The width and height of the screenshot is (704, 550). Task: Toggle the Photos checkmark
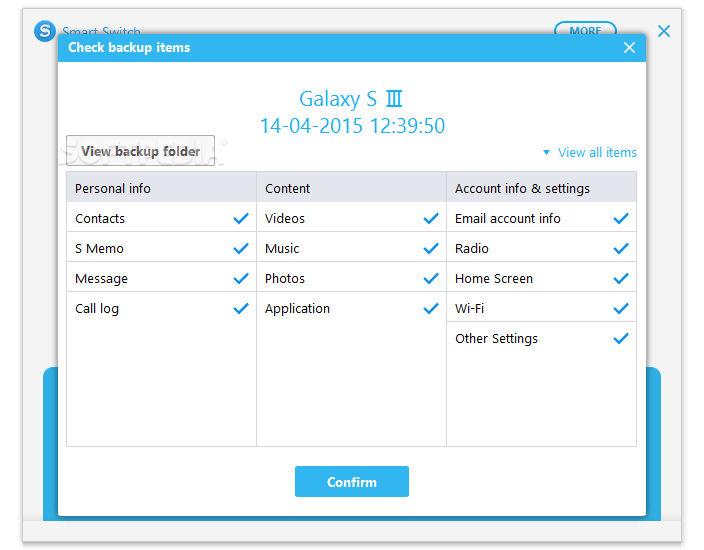coord(431,279)
